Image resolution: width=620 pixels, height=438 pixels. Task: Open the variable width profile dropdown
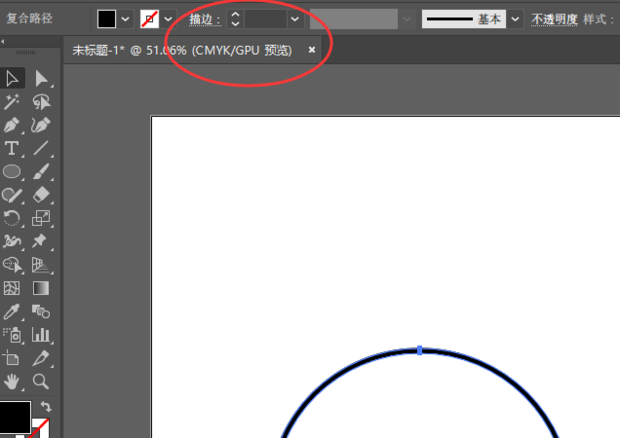coord(407,19)
